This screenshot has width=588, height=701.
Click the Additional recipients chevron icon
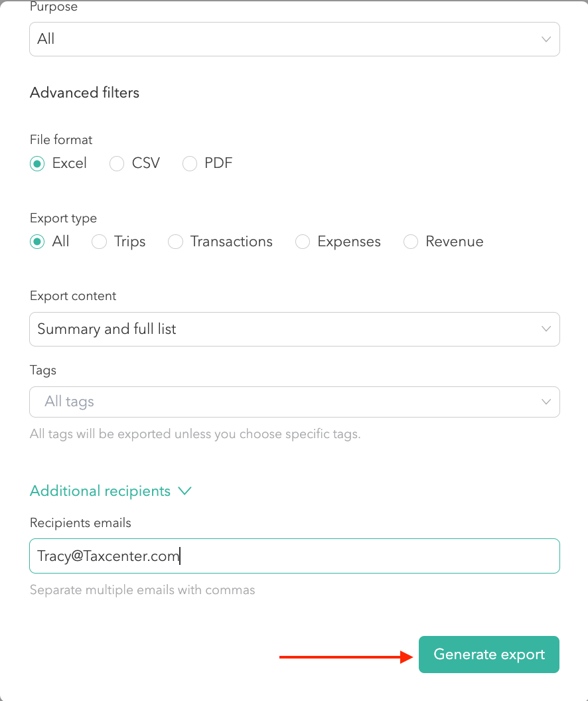[x=185, y=491]
